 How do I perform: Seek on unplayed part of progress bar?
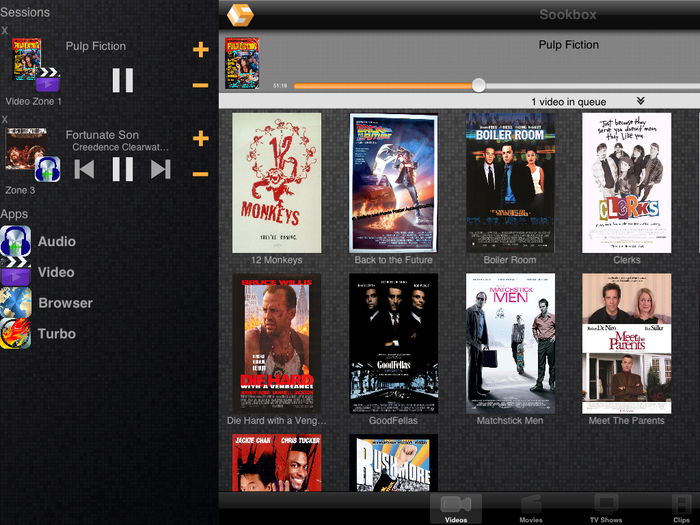click(x=593, y=86)
